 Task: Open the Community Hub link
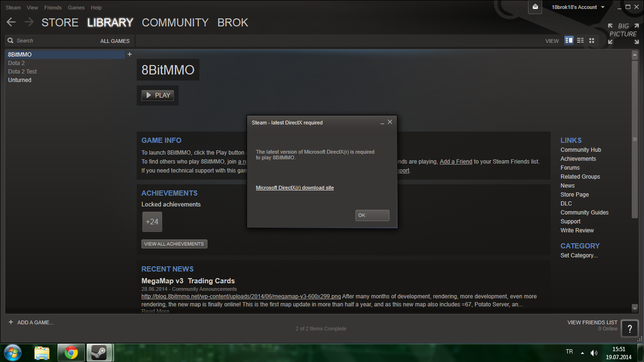pyautogui.click(x=581, y=150)
